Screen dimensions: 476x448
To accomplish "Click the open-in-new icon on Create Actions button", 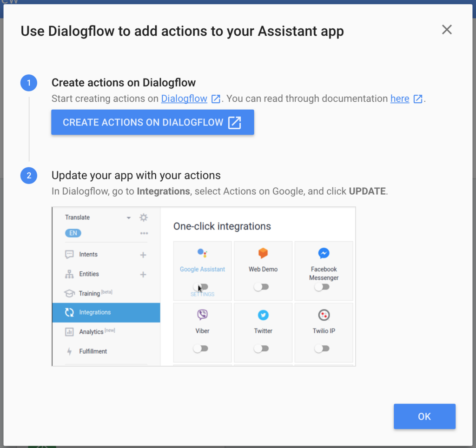I will 235,123.
